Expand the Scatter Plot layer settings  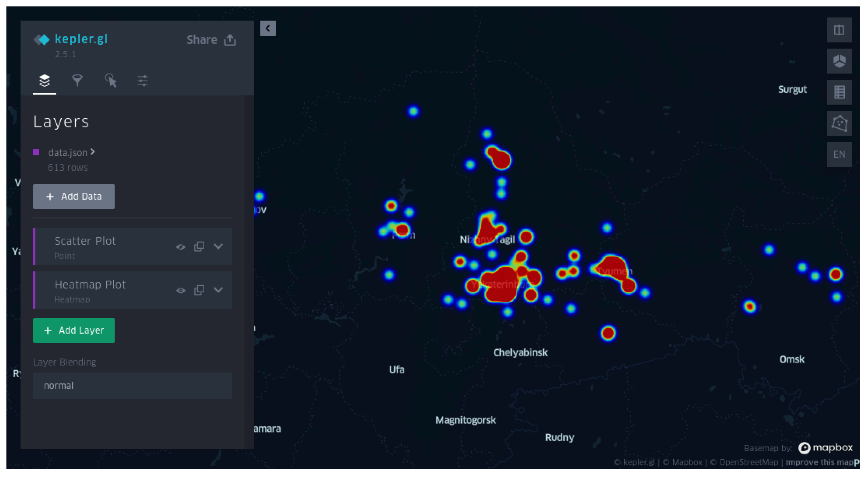pyautogui.click(x=218, y=247)
